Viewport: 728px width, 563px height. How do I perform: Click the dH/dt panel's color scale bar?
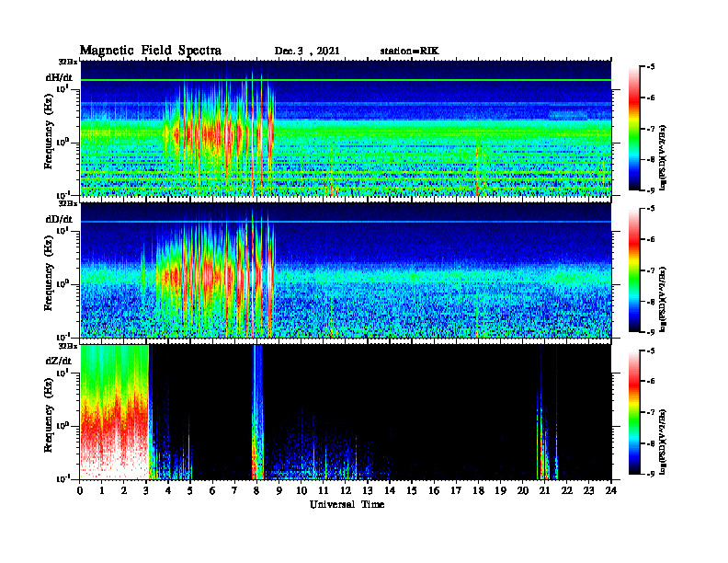pos(633,129)
